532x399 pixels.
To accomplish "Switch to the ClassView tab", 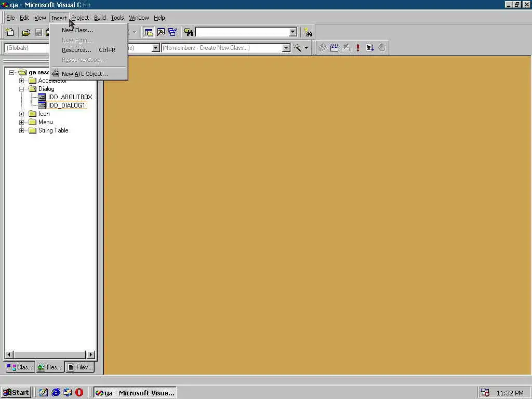I will point(20,367).
